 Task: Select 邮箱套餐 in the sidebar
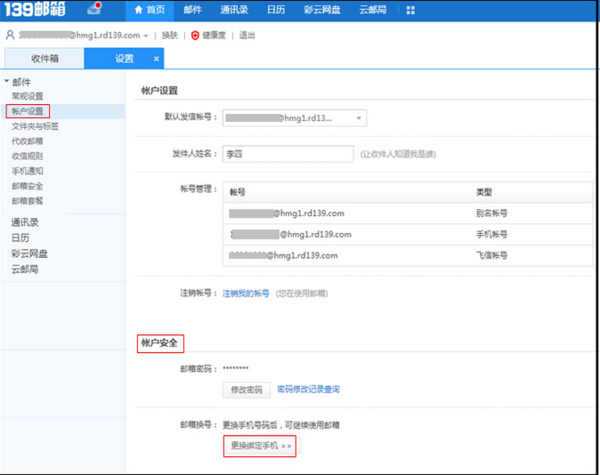tap(27, 201)
